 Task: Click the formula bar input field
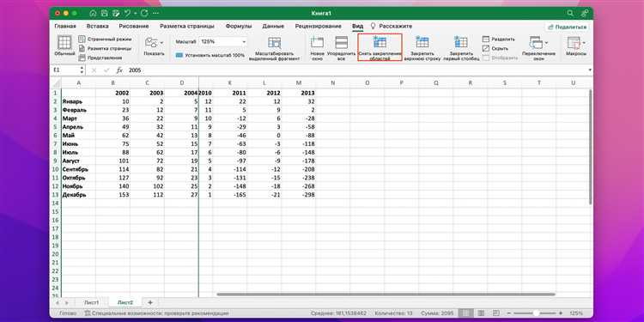(357, 70)
